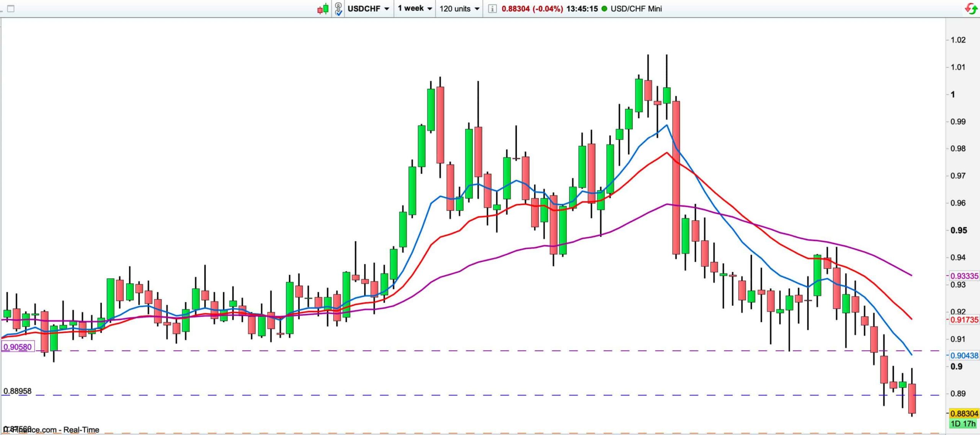The width and height of the screenshot is (980, 435).
Task: Expand the 1 week timeframe dropdown
Action: coord(415,8)
